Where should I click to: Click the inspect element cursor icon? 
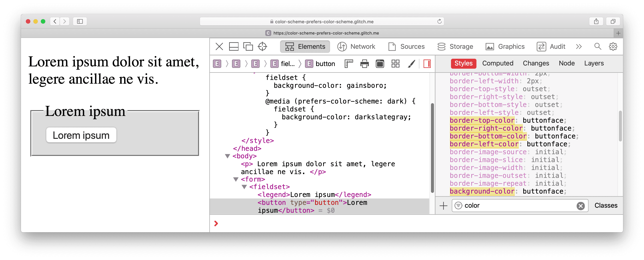(263, 47)
